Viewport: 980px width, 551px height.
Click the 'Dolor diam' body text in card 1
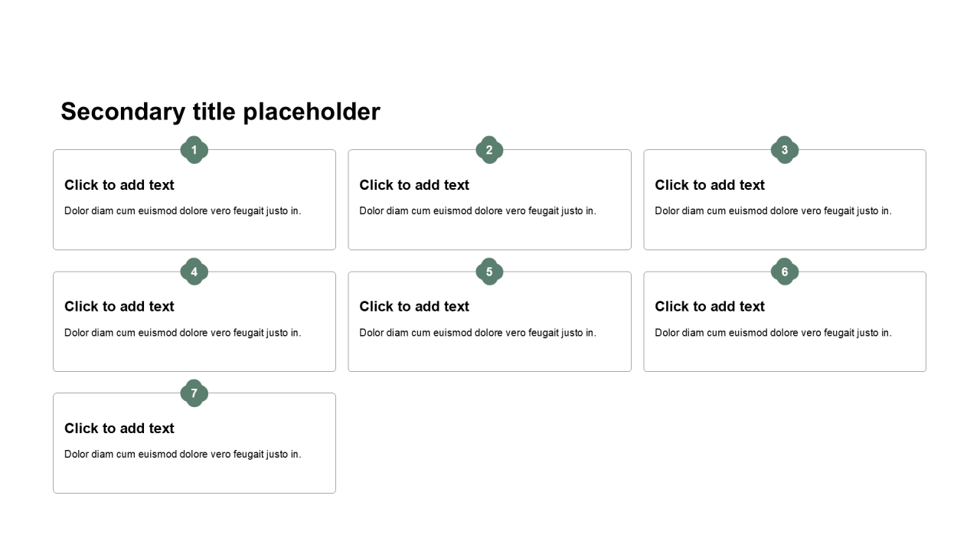point(183,211)
